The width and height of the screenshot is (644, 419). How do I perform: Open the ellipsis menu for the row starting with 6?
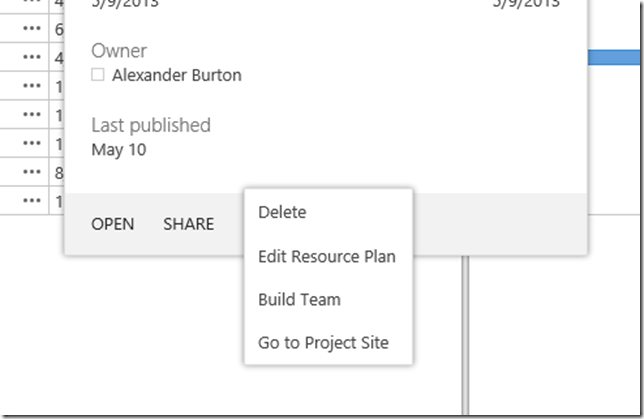click(32, 30)
